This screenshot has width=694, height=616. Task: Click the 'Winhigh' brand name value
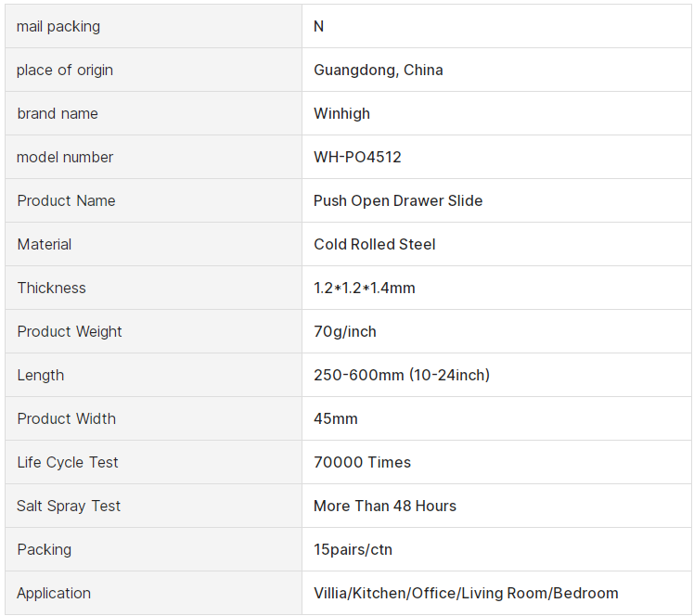coord(341,114)
